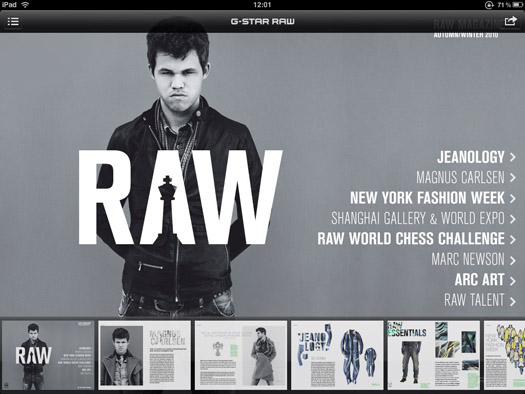Image resolution: width=525 pixels, height=394 pixels.
Task: Open the New York Fashion Week thumbnail
Action: coord(504,355)
